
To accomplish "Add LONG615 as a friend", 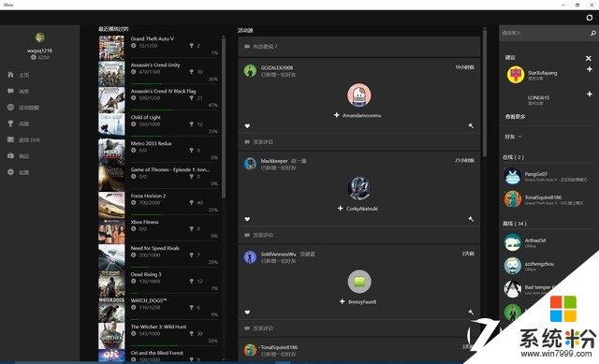I will (x=590, y=94).
